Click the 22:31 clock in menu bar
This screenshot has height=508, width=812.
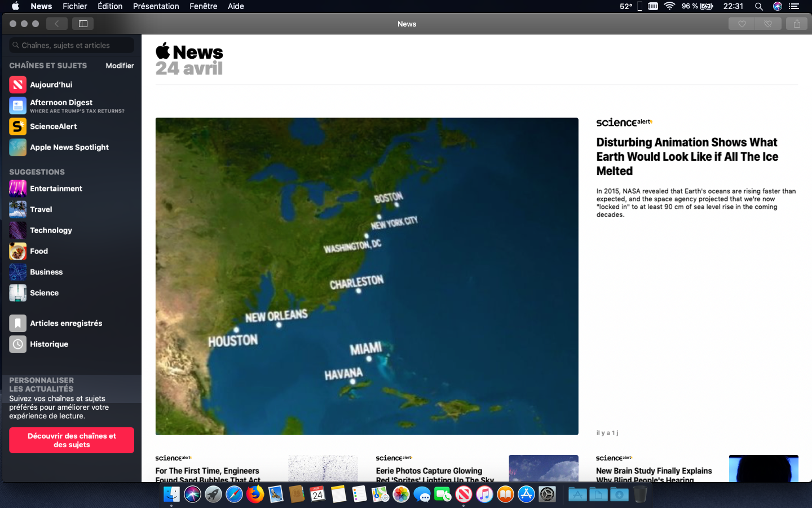click(x=733, y=6)
